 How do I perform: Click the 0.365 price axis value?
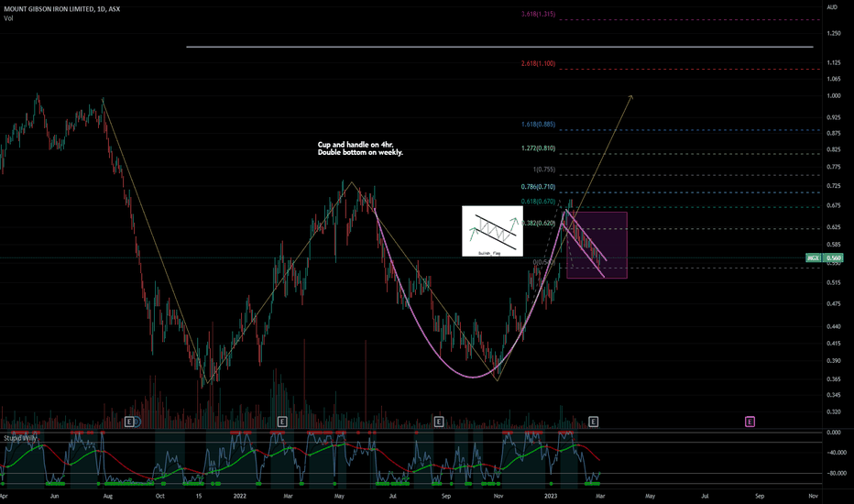833,379
